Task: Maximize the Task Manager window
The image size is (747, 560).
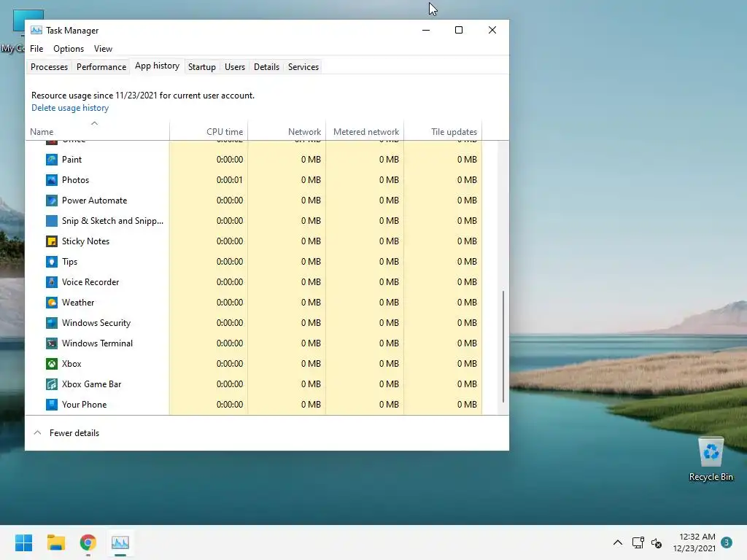Action: tap(459, 30)
